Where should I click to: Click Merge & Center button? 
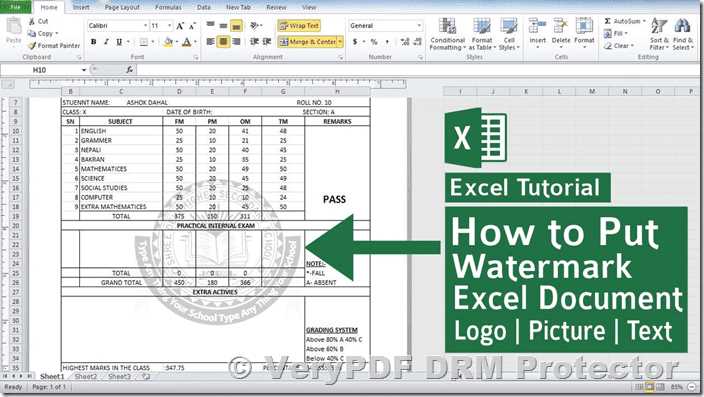[x=308, y=42]
